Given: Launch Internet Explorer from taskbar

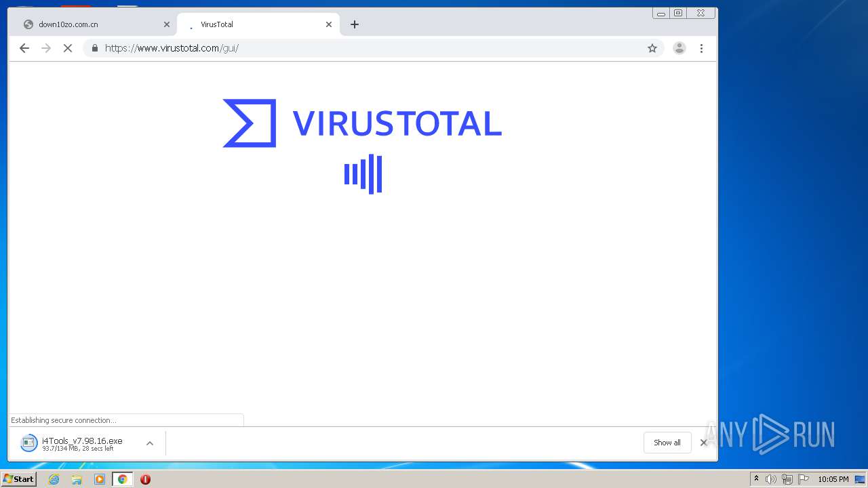Looking at the screenshot, I should point(54,479).
